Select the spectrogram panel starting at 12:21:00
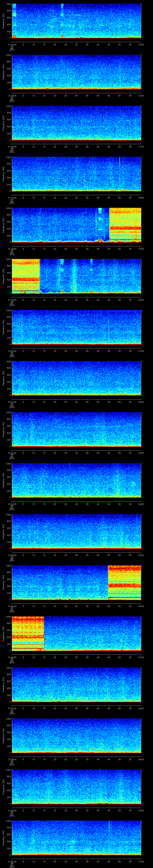153x868 pixels. click(x=76, y=378)
